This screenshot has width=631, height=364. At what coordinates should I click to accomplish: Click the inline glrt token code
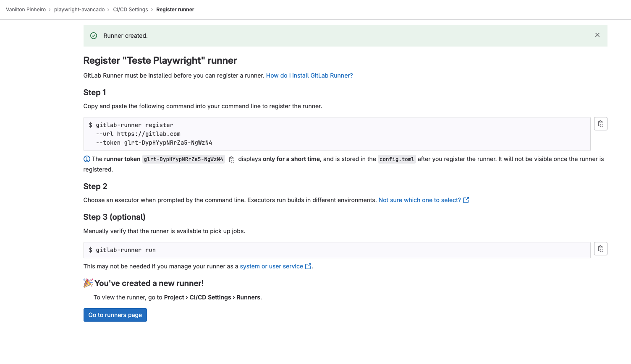click(183, 159)
